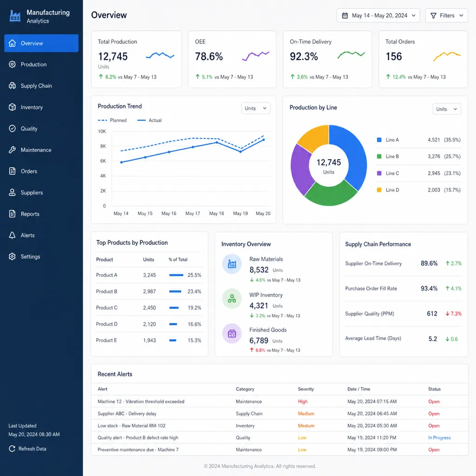
Task: Click the High severity label
Action: coord(303,401)
